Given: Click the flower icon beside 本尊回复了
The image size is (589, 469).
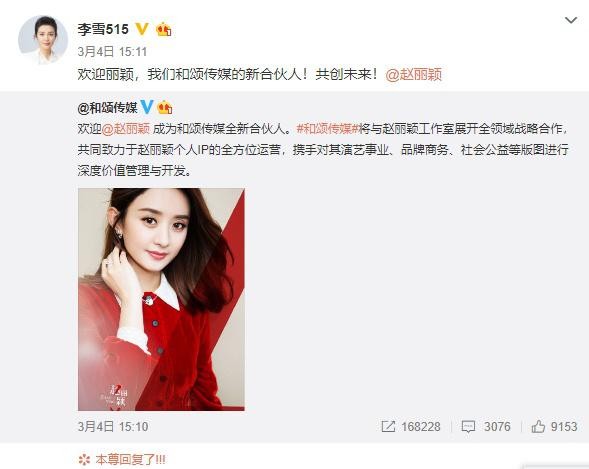Looking at the screenshot, I should tap(85, 460).
